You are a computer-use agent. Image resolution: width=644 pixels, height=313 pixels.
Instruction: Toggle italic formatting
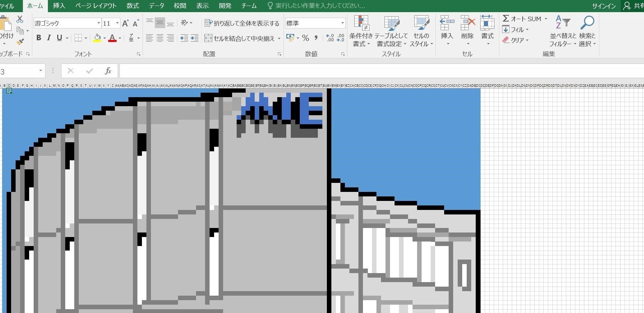click(x=49, y=38)
